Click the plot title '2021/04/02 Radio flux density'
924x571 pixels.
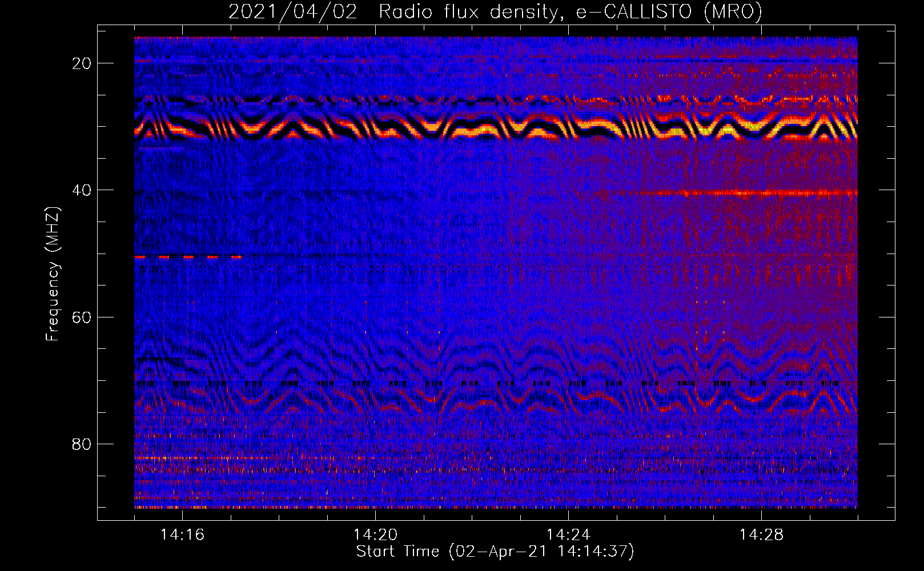495,12
